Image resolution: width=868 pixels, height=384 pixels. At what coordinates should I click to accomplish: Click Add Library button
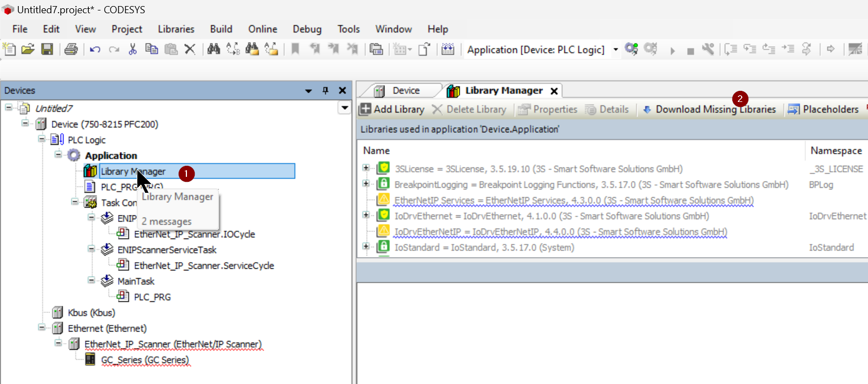392,109
